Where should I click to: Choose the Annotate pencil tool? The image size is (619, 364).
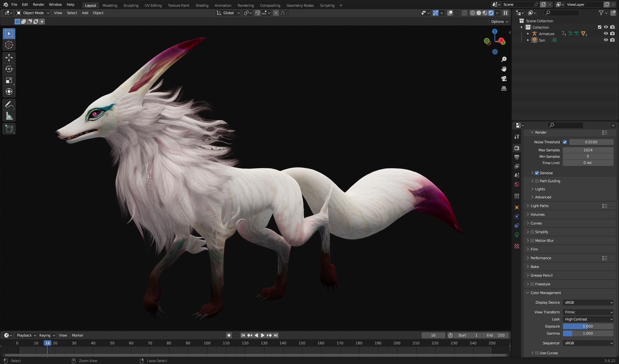click(9, 105)
